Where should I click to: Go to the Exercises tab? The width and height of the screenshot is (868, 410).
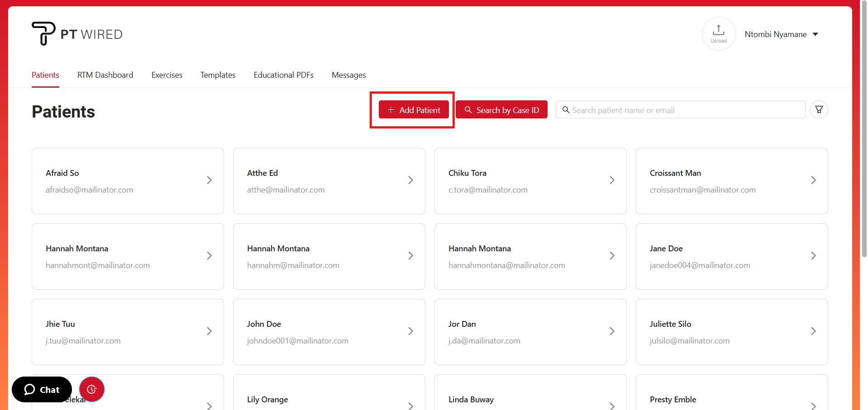tap(167, 75)
